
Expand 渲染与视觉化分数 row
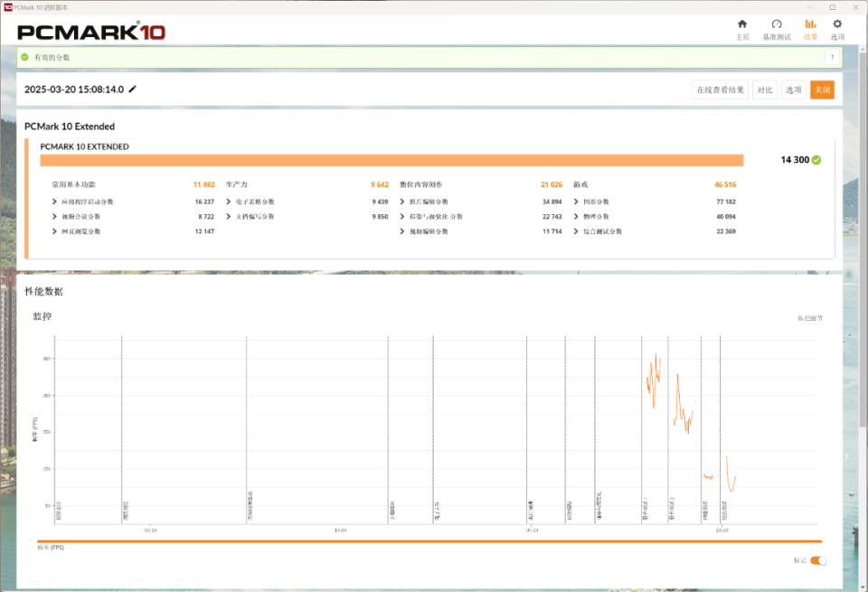point(401,216)
